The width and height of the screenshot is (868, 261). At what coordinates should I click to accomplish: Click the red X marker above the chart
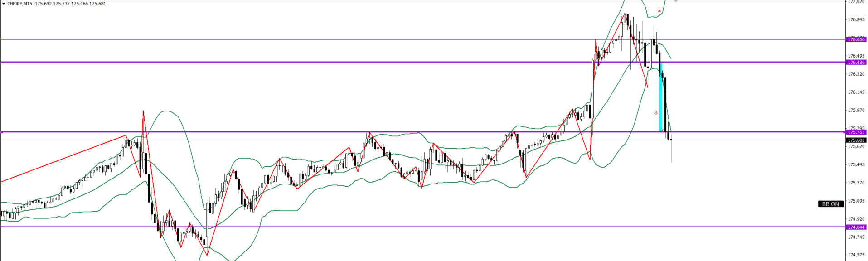pos(659,11)
